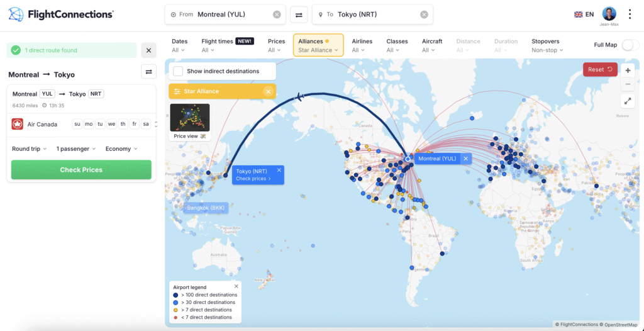This screenshot has height=331, width=644.
Task: Clear the Tokyo (NRT) destination field
Action: [x=424, y=14]
